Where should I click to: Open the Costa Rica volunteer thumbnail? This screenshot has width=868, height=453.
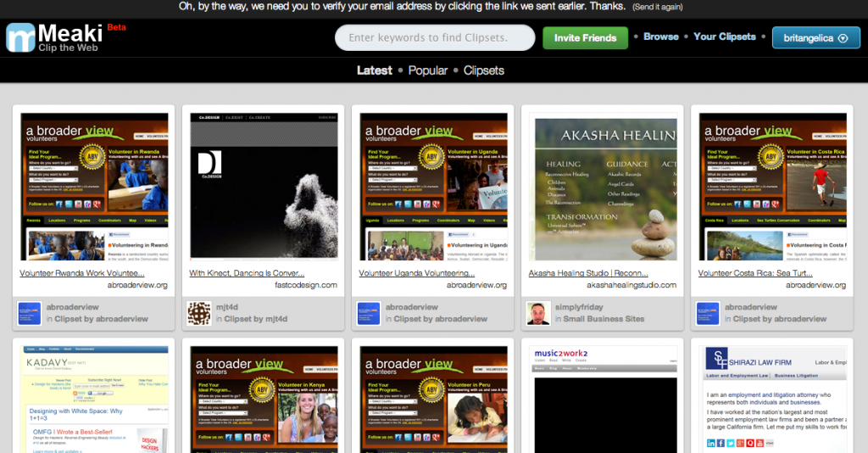click(773, 187)
